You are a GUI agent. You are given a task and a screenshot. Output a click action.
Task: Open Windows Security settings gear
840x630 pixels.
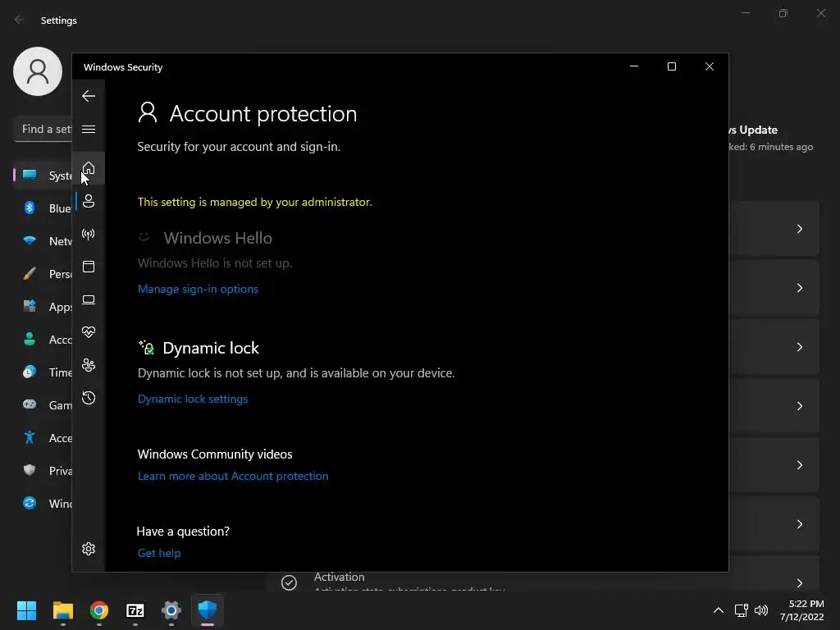click(x=89, y=549)
